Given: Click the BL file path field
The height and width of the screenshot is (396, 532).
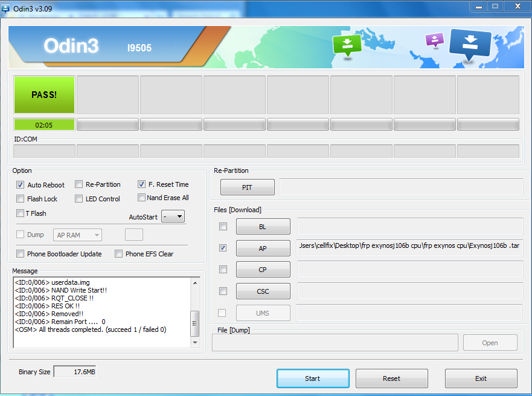Looking at the screenshot, I should (x=410, y=227).
